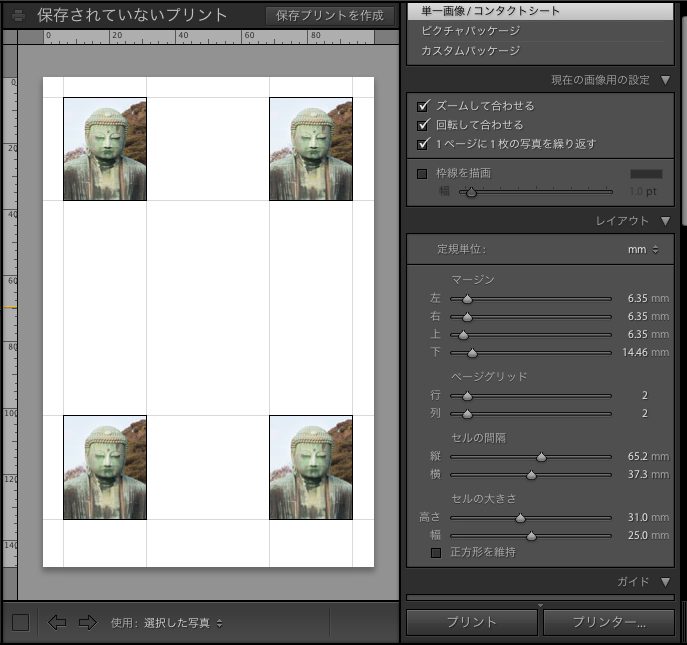Open the プリンター... dialog button
687x645 pixels.
[x=609, y=622]
